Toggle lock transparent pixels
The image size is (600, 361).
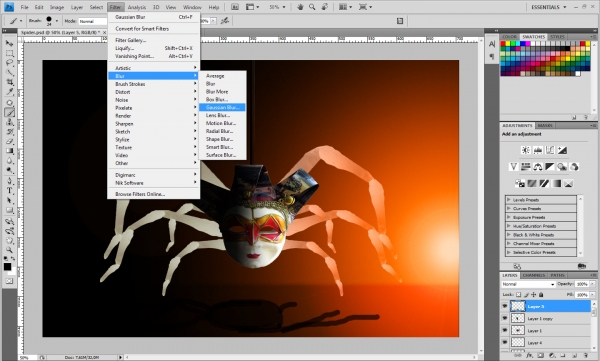click(518, 295)
